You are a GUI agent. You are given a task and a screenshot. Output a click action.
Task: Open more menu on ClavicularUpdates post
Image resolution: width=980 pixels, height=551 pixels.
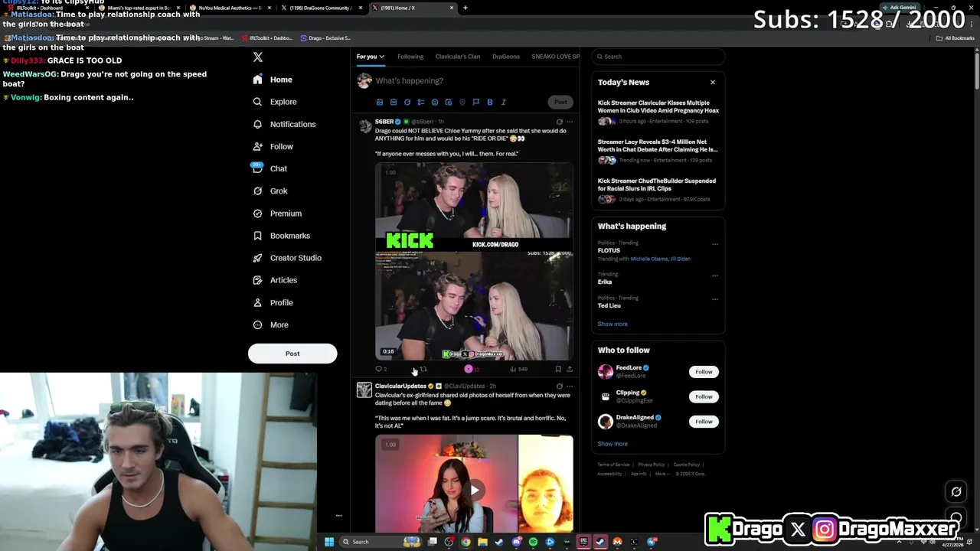pyautogui.click(x=570, y=386)
